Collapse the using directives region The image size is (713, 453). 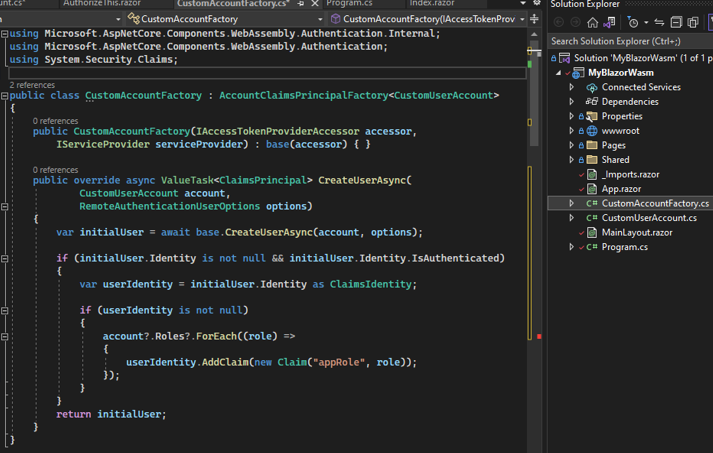pos(5,34)
